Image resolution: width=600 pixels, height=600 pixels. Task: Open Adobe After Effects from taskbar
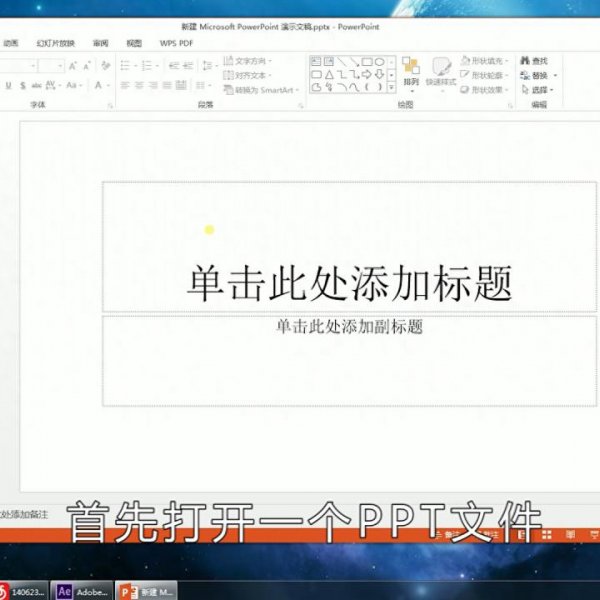point(84,590)
